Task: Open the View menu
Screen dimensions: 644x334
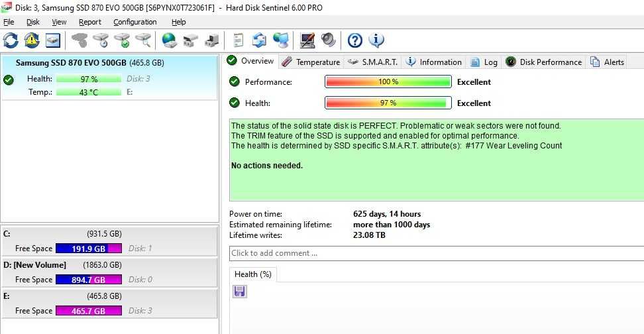Action: point(59,22)
